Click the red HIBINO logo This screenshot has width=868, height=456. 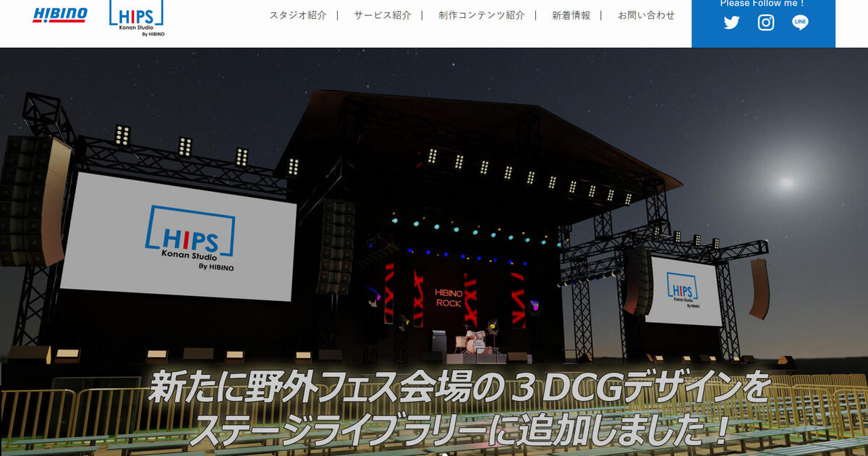pyautogui.click(x=60, y=15)
